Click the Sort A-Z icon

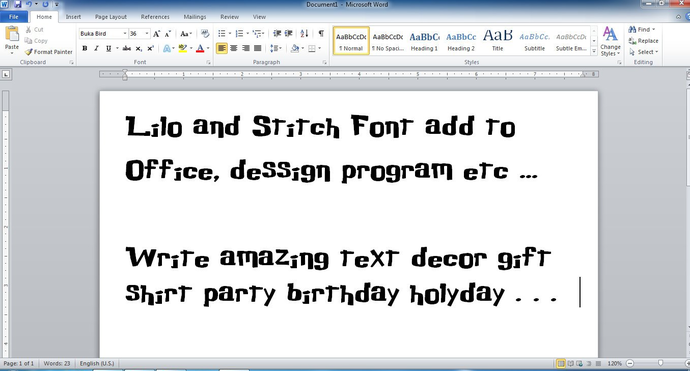pos(304,34)
